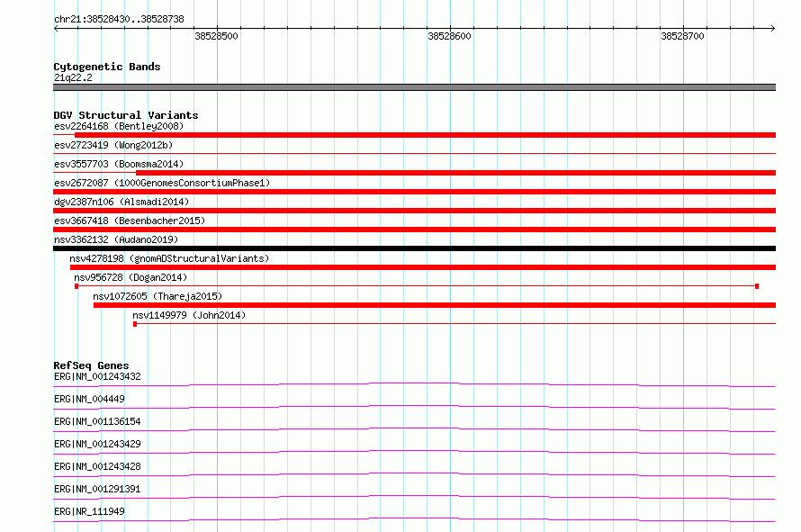Open the ERG|NM_001243432 gene label
The image size is (801, 532).
[97, 376]
